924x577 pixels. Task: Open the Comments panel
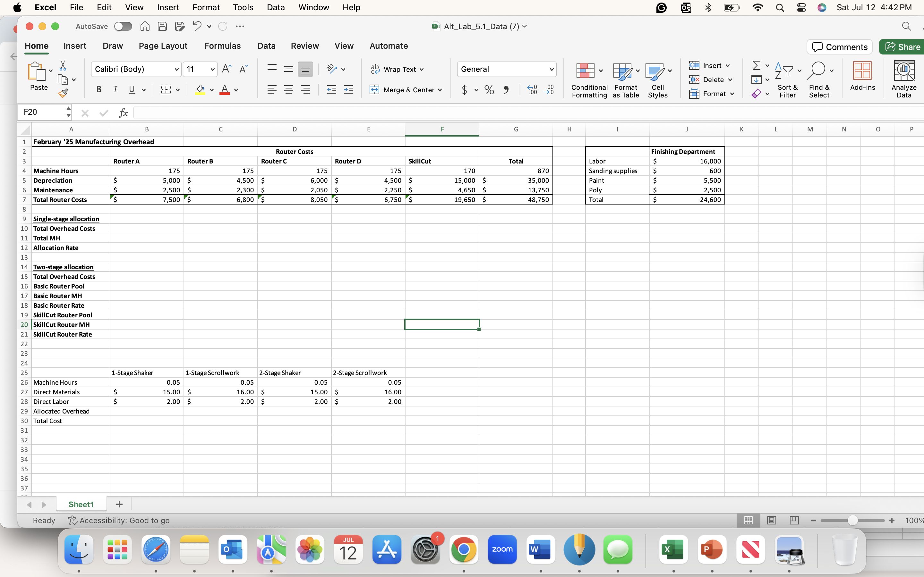coord(839,46)
